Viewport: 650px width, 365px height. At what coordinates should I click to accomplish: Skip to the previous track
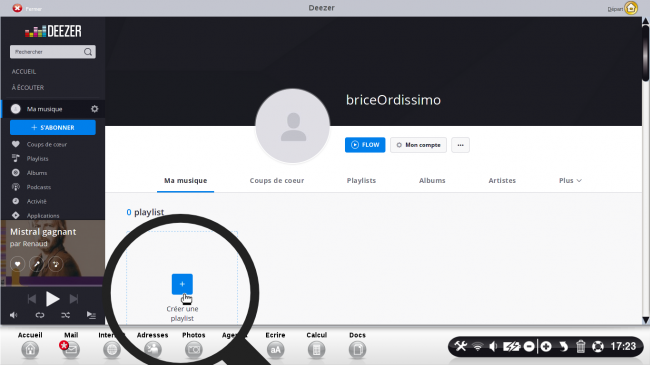click(32, 299)
